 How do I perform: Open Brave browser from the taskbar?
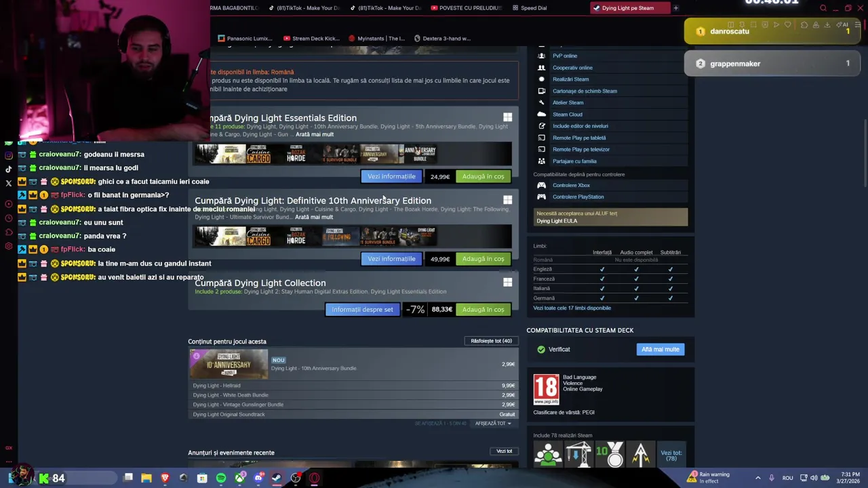tap(165, 478)
